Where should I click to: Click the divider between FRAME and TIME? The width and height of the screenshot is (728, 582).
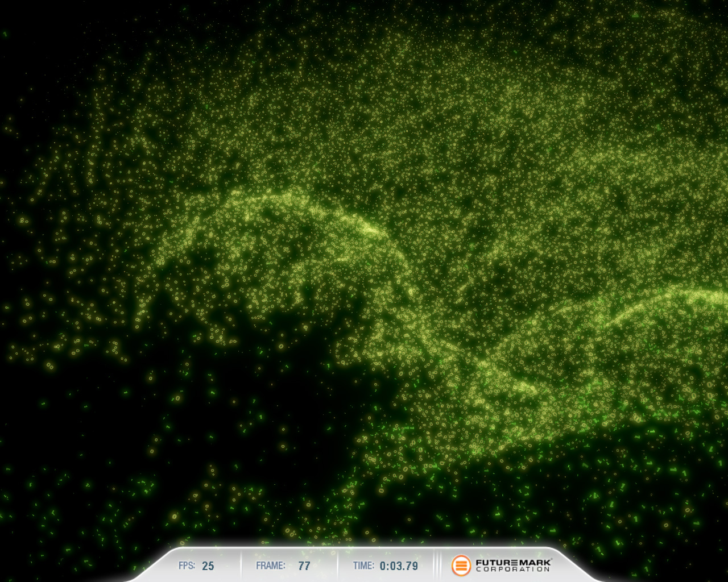coord(337,566)
